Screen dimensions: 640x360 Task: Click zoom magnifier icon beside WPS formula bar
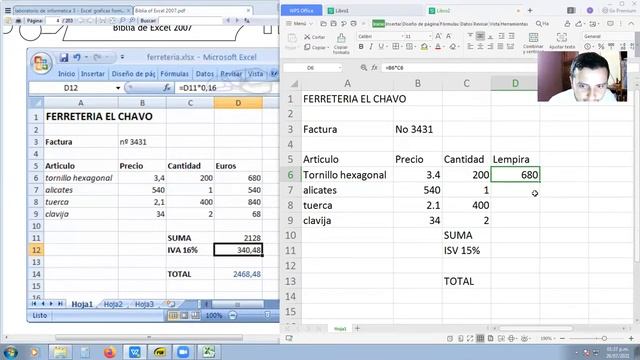(x=364, y=68)
